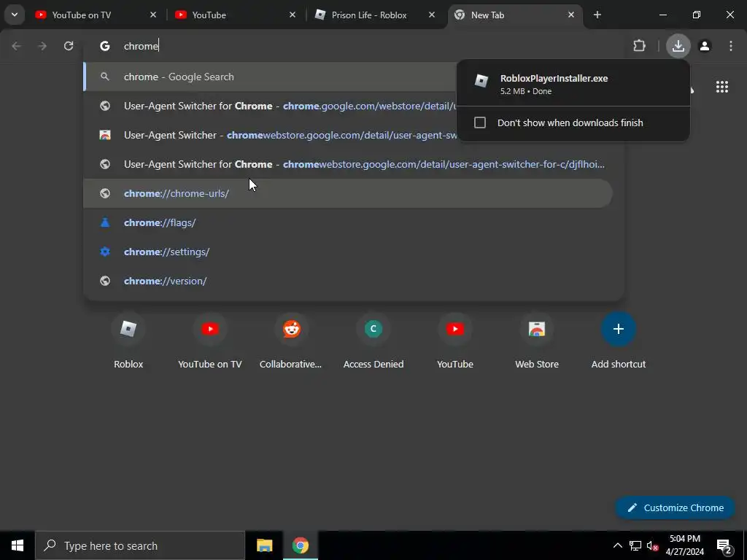Open Chrome's three-dot menu
The height and width of the screenshot is (560, 747).
click(731, 46)
